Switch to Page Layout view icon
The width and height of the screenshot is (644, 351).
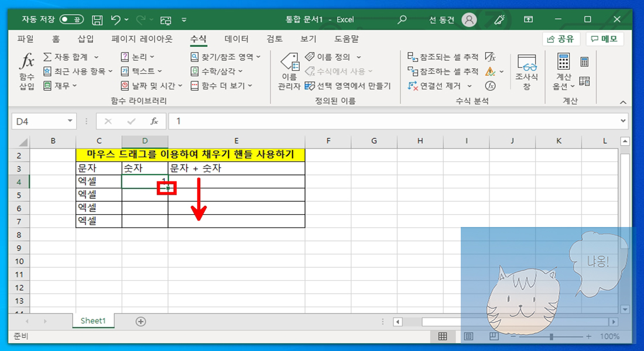pyautogui.click(x=468, y=336)
